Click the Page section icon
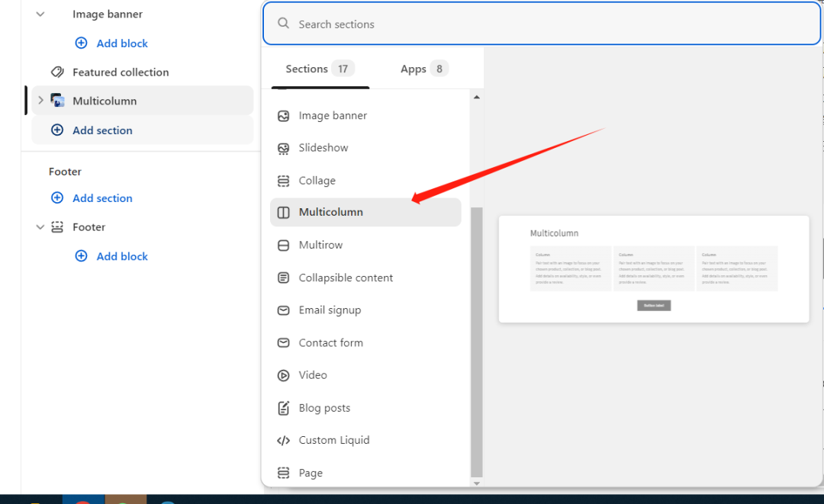 pos(283,473)
